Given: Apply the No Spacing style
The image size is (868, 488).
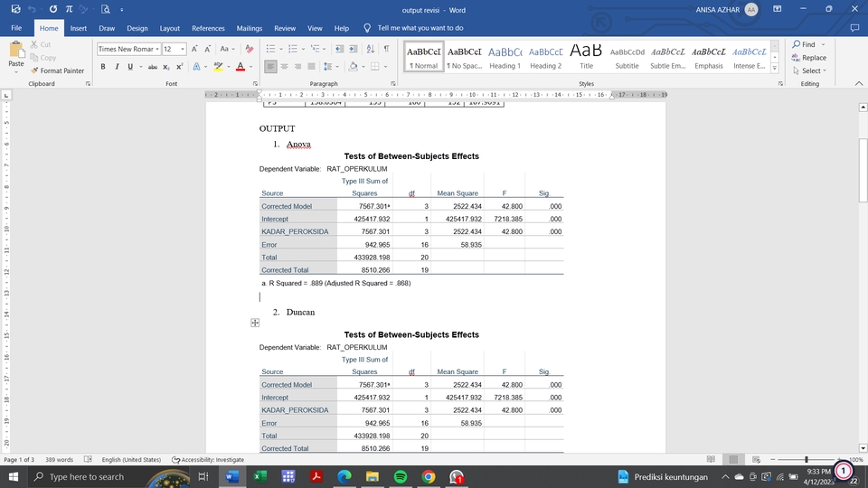Looking at the screenshot, I should (x=465, y=56).
